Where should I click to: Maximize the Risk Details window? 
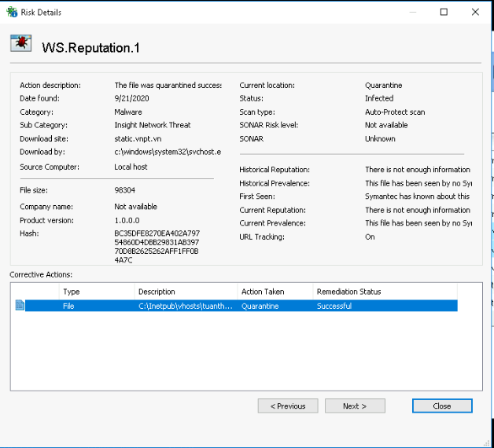click(x=444, y=12)
